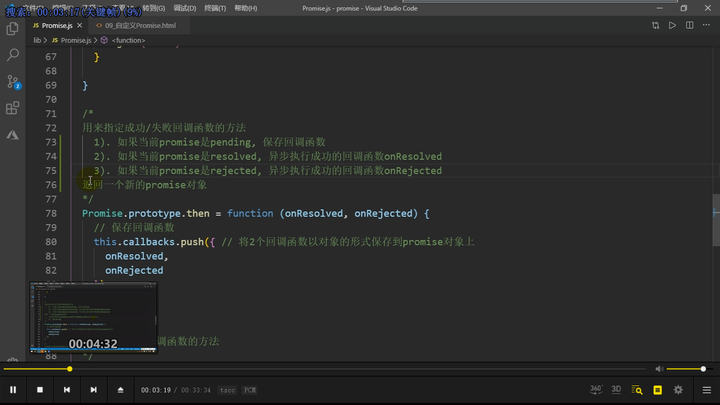Click the 00:03:19 elapsed time display

(156, 390)
